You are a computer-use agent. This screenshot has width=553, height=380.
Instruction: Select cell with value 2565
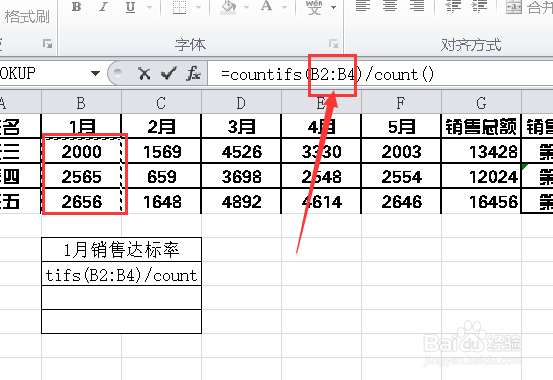click(81, 176)
